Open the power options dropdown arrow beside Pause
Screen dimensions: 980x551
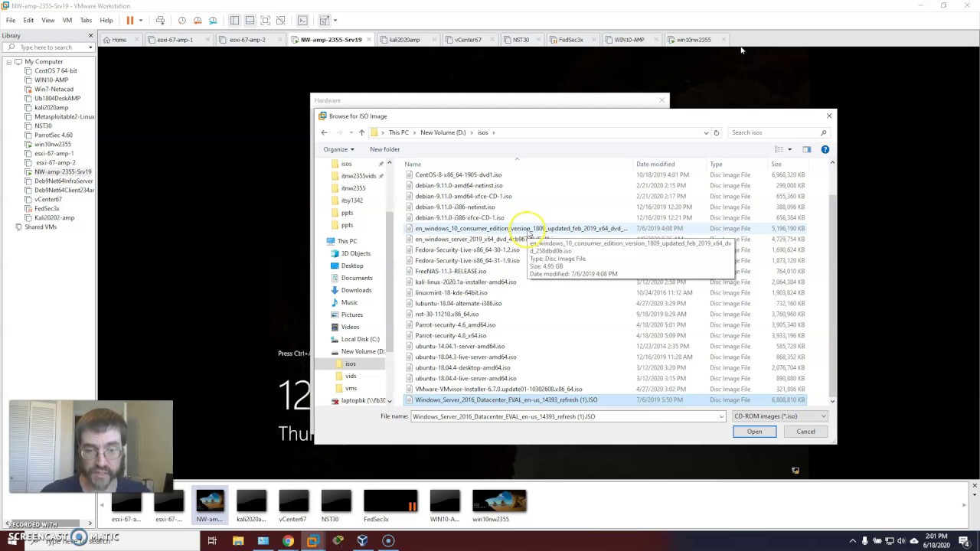coord(140,20)
